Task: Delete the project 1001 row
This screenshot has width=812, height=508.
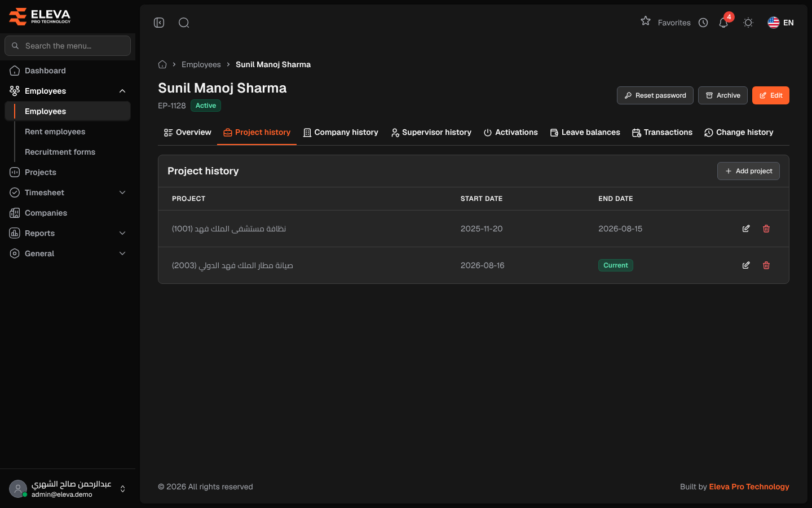Action: 766,229
